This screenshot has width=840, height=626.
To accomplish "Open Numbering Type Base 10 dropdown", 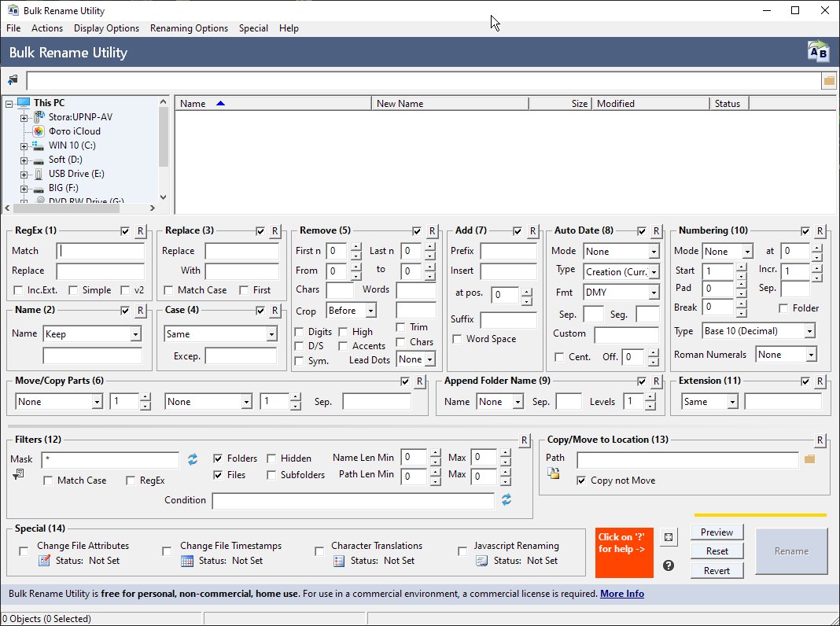I will (x=758, y=331).
